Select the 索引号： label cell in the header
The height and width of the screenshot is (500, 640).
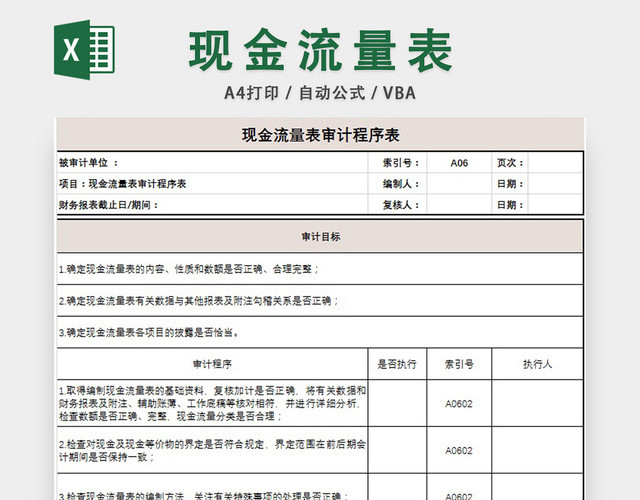[398, 163]
